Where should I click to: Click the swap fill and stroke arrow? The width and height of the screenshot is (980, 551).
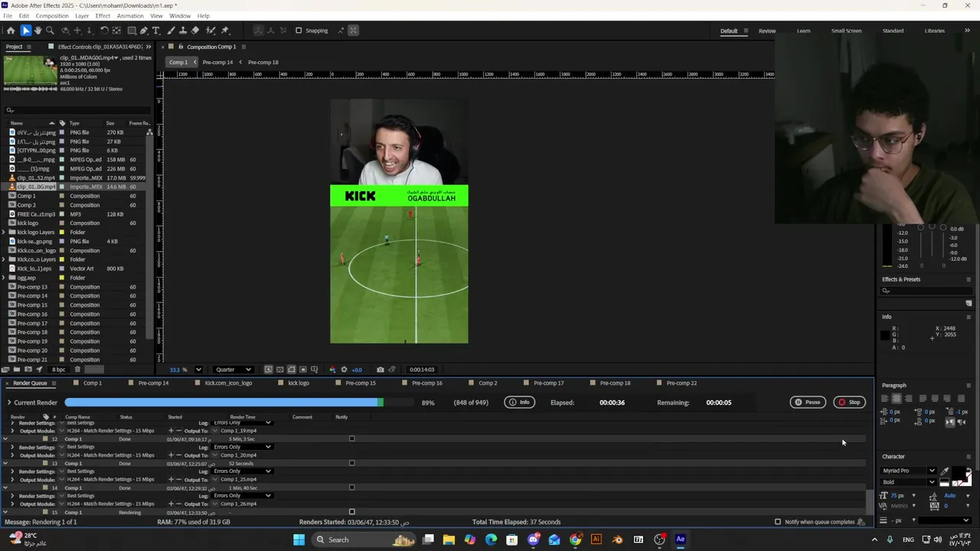pos(969,470)
